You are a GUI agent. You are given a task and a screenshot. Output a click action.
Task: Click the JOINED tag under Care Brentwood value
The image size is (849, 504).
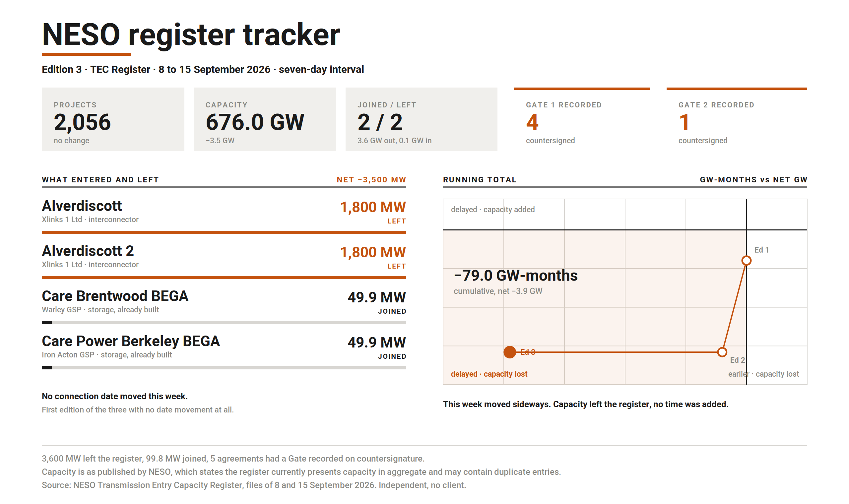click(392, 311)
